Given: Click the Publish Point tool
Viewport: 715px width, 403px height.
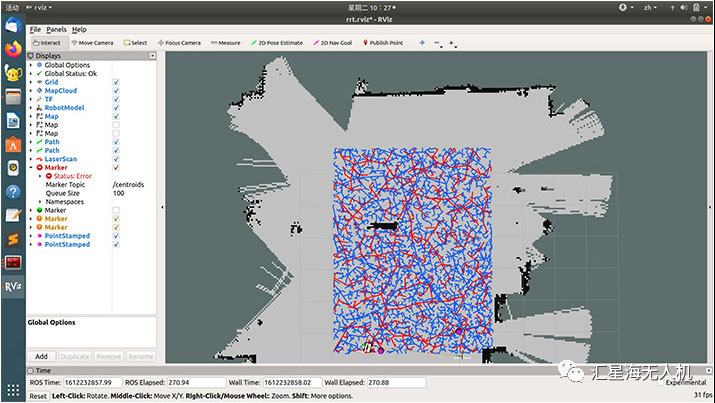Looking at the screenshot, I should coord(383,43).
